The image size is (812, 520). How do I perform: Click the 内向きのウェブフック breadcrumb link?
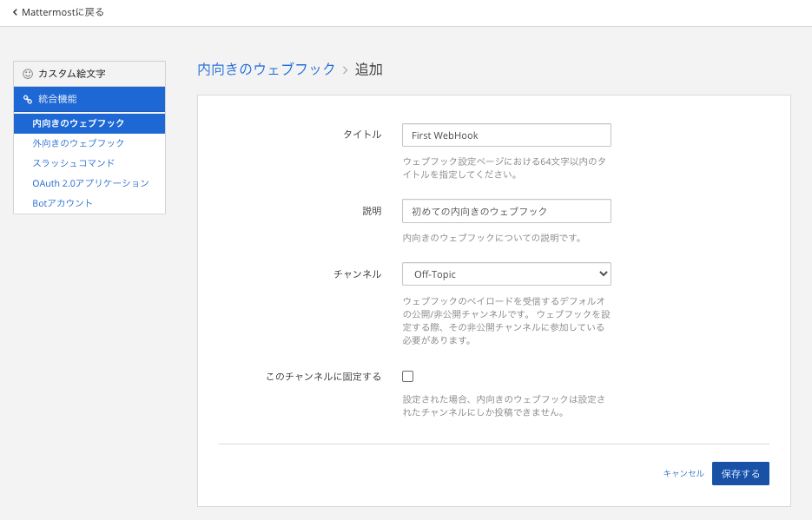(x=267, y=69)
